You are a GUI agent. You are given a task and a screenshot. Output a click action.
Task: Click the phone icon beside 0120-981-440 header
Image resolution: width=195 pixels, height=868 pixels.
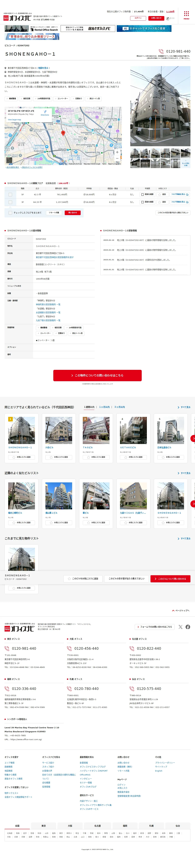point(161,51)
